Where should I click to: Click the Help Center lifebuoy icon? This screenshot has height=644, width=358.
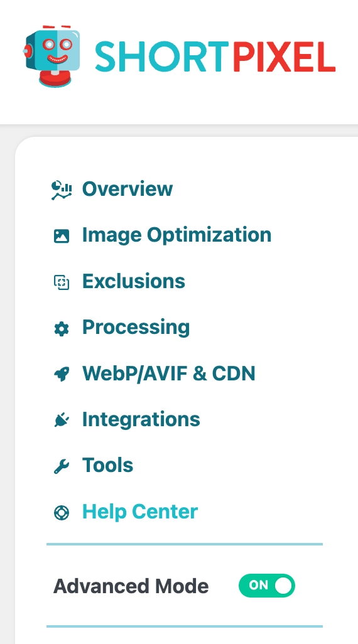pyautogui.click(x=62, y=513)
